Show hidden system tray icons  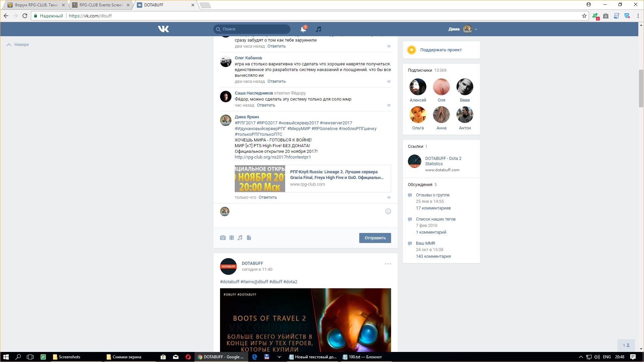tap(581, 357)
